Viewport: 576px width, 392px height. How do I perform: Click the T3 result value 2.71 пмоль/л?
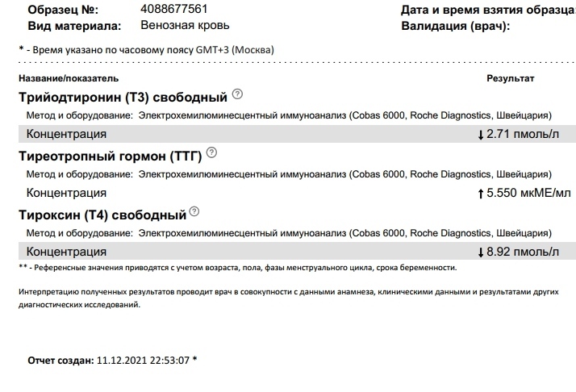[523, 134]
